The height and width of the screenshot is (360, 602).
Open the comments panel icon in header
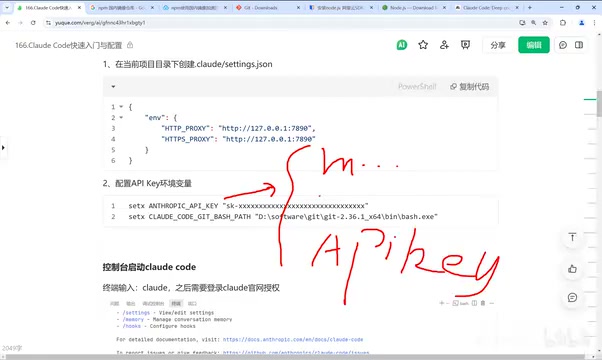point(563,45)
